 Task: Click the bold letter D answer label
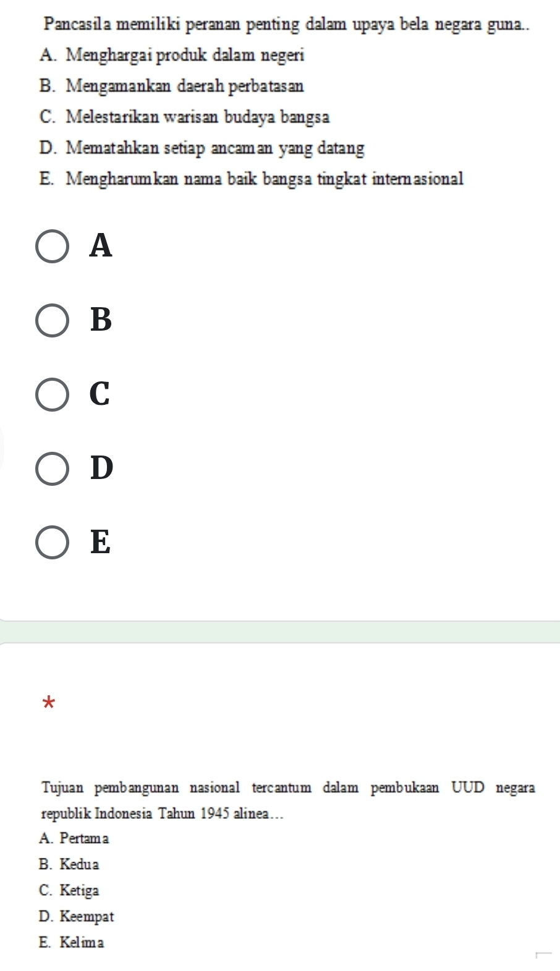(x=102, y=468)
